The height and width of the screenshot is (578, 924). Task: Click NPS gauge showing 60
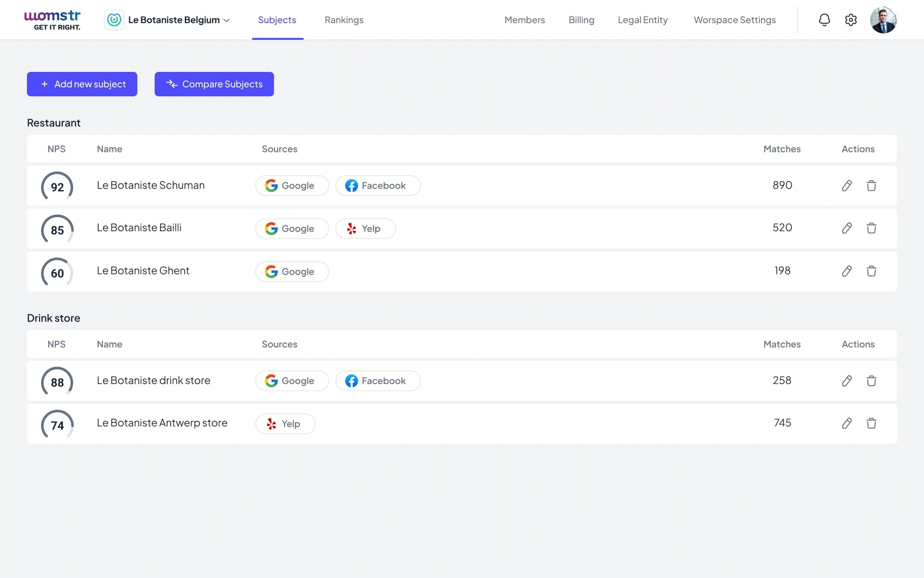click(x=57, y=272)
